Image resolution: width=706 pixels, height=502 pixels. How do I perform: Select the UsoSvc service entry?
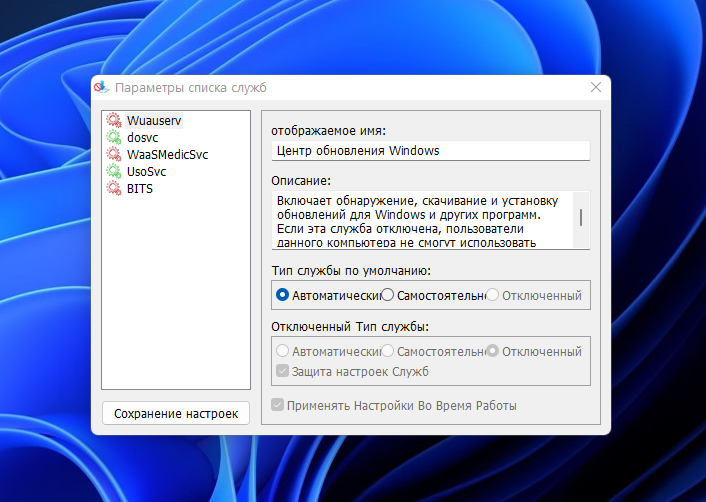click(x=146, y=172)
